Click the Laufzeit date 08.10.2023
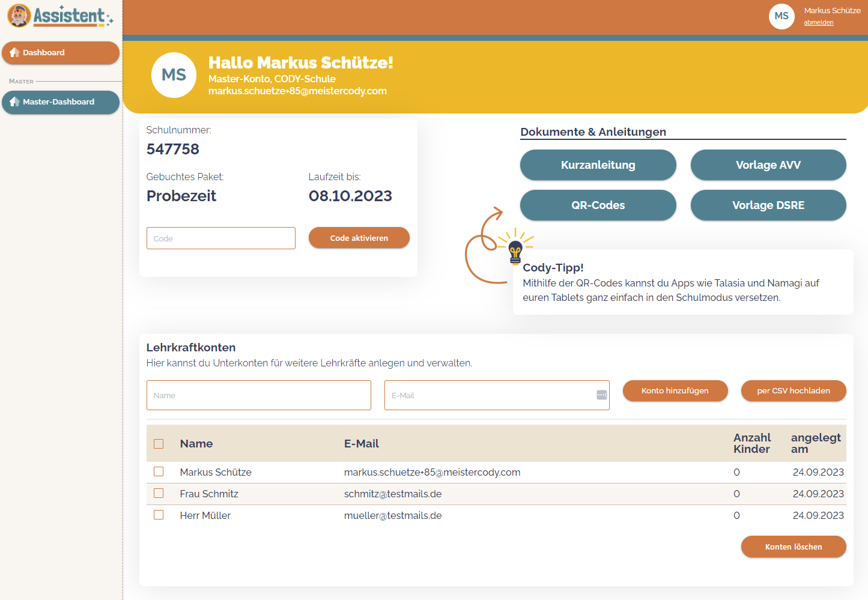 coord(350,196)
